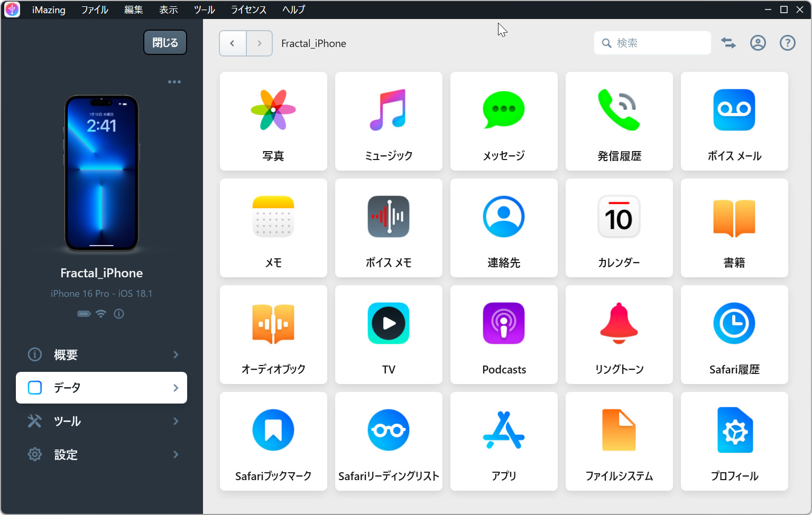Viewport: 812px width, 515px height.
Task: Open the 連絡先 contacts tile
Action: point(504,228)
